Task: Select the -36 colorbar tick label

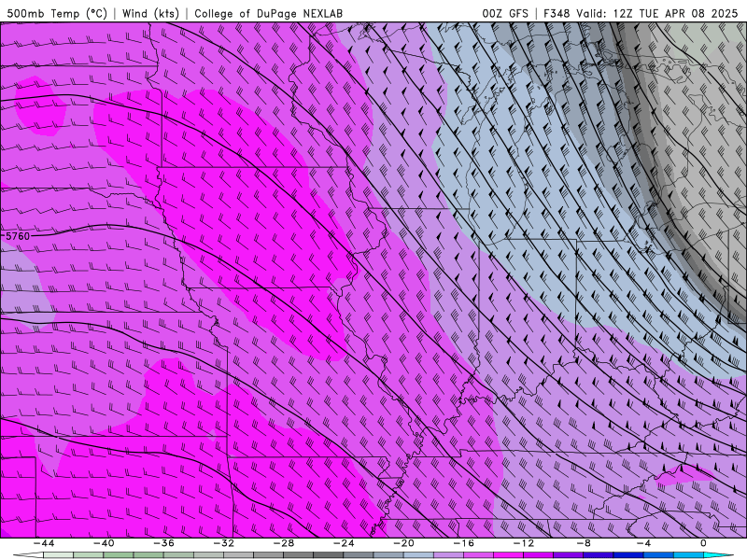Action: [x=164, y=543]
